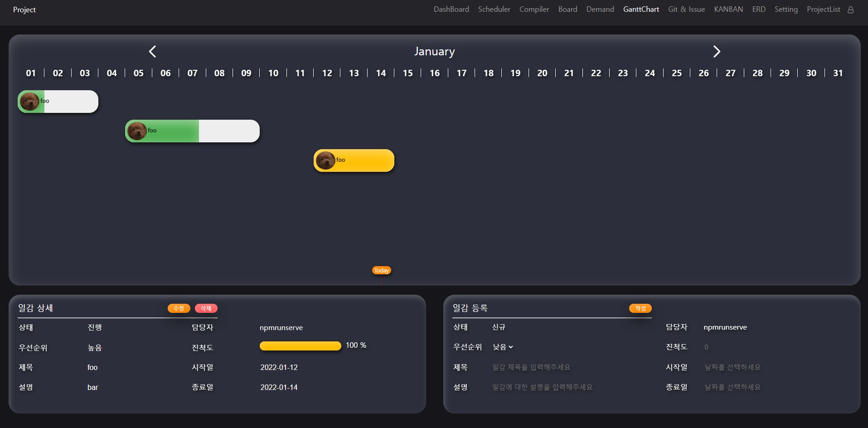
Task: Click the avatar on the first foo task
Action: pos(29,101)
